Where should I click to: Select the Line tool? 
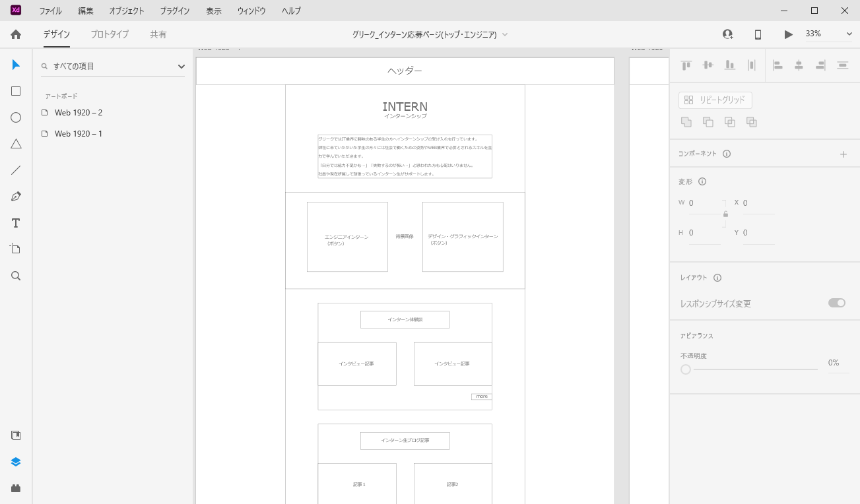pos(16,170)
